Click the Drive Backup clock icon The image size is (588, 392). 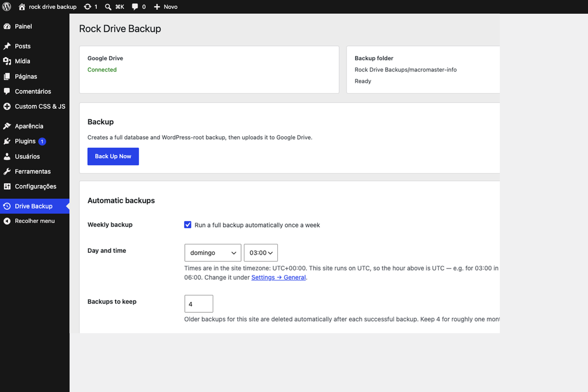[7, 206]
